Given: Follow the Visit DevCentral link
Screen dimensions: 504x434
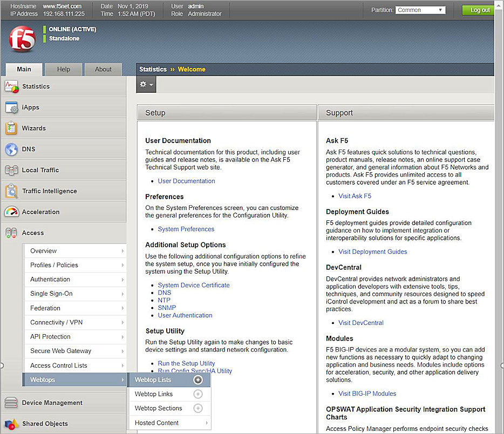Looking at the screenshot, I should (361, 323).
